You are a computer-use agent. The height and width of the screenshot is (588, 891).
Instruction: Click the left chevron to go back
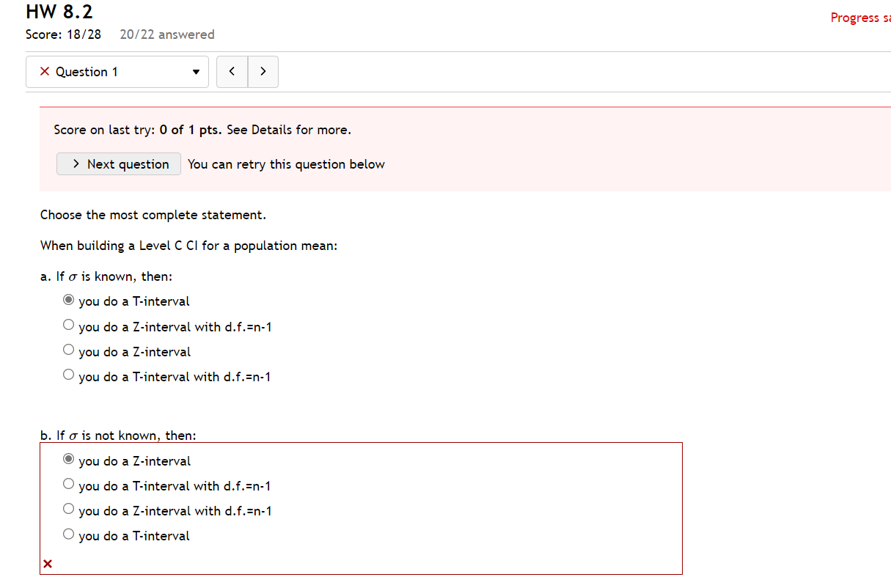(232, 71)
